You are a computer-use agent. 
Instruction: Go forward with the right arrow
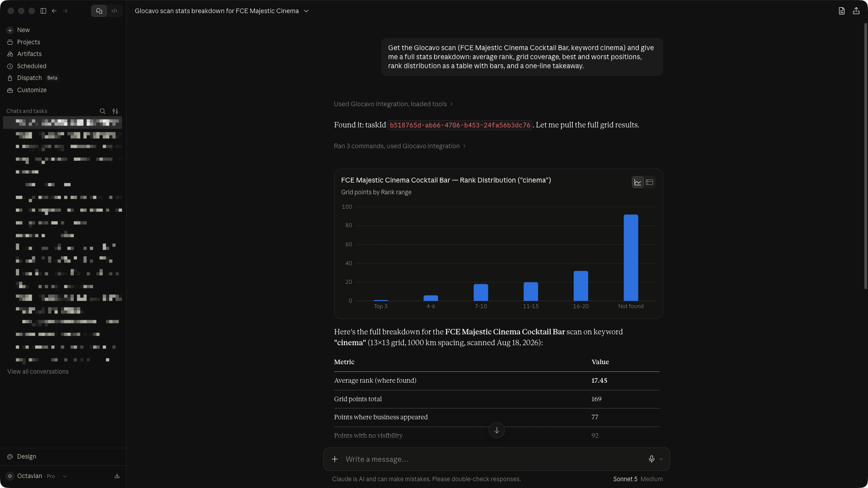pos(65,11)
